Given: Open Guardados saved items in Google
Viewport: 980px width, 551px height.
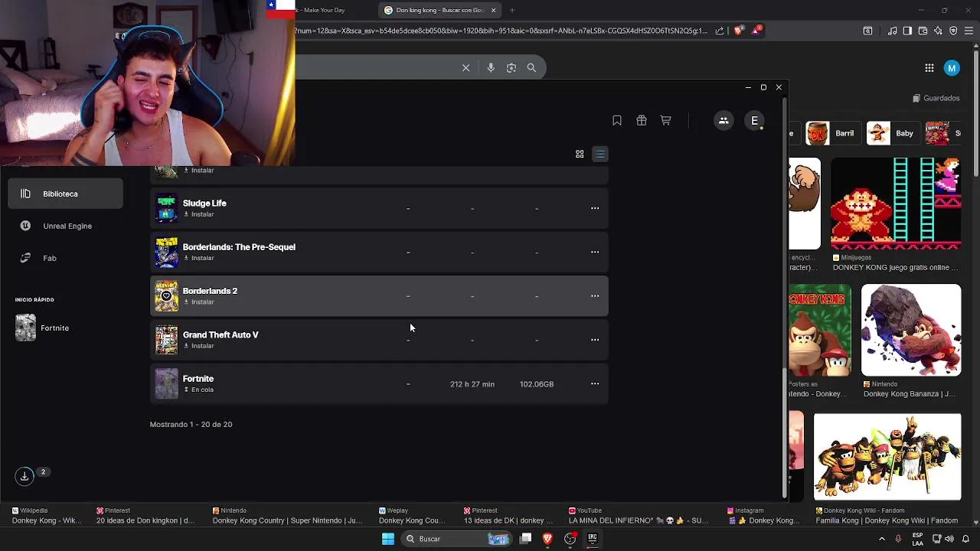Looking at the screenshot, I should tap(936, 98).
